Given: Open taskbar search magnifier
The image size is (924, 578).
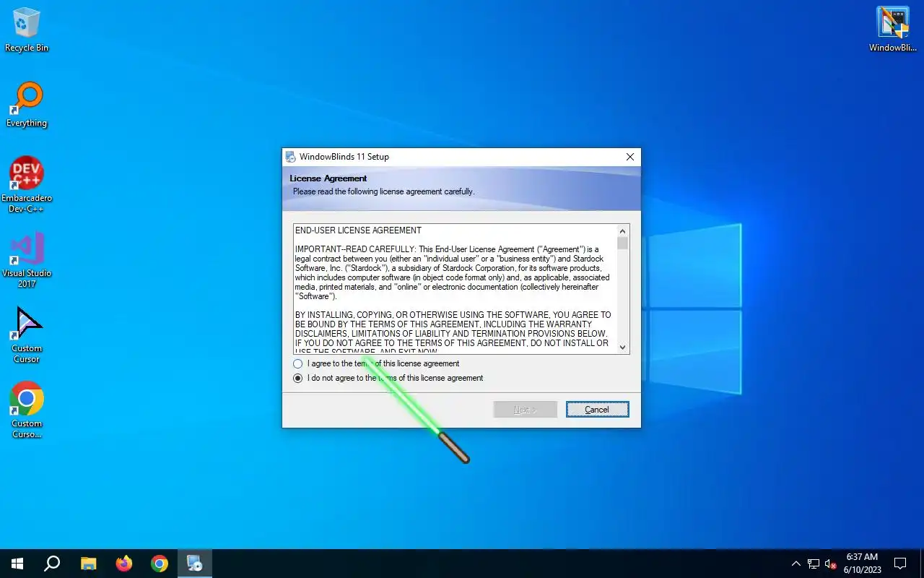Looking at the screenshot, I should click(x=52, y=564).
